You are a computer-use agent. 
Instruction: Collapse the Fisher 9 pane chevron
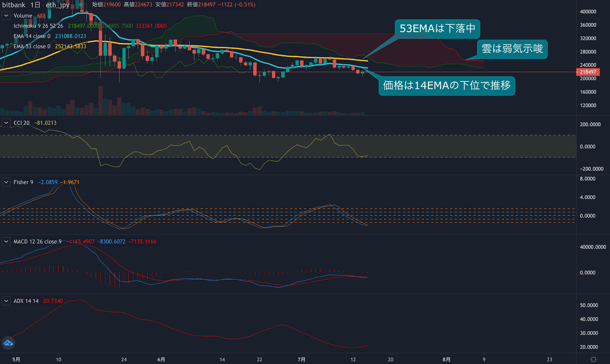click(x=6, y=182)
